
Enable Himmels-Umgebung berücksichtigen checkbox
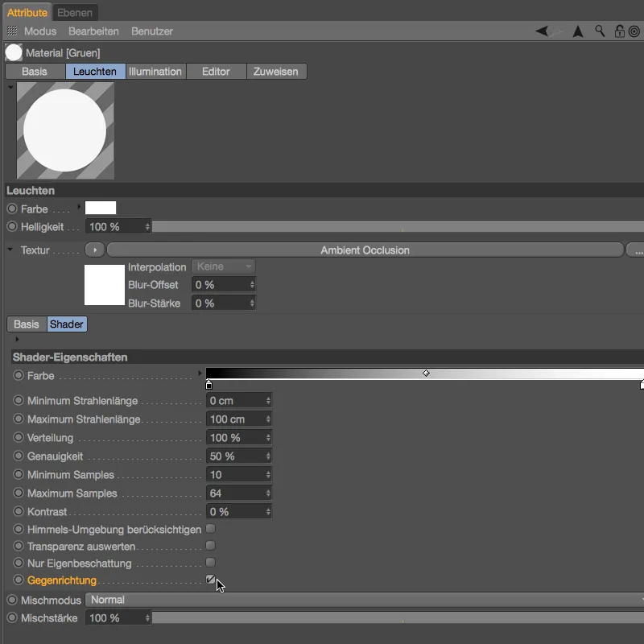(210, 529)
